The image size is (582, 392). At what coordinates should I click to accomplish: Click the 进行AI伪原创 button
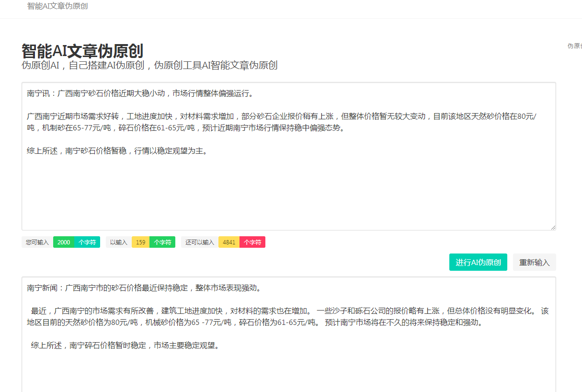tap(478, 262)
